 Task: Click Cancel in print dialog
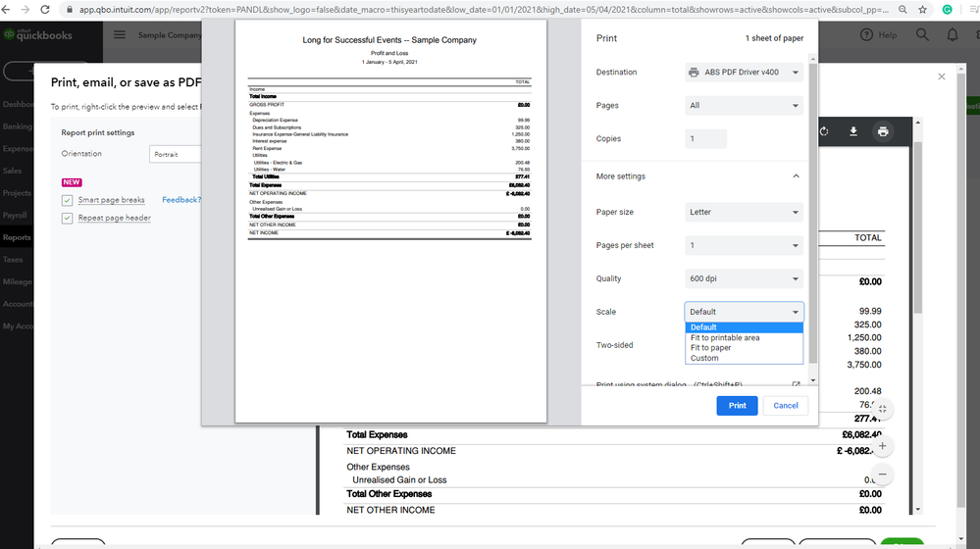coord(785,405)
